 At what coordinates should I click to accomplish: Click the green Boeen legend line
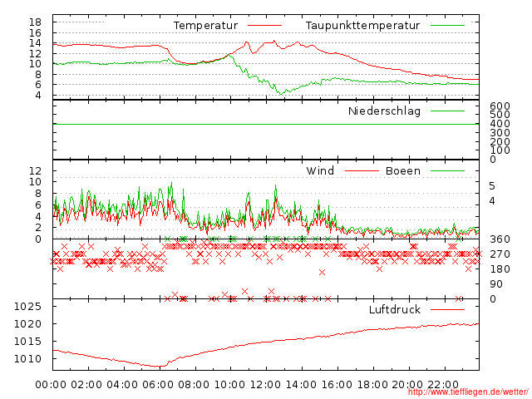447,170
